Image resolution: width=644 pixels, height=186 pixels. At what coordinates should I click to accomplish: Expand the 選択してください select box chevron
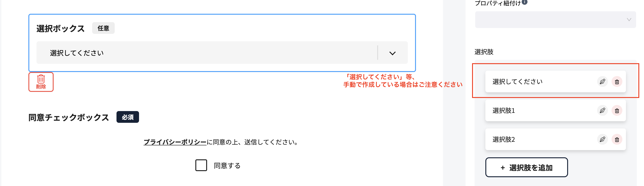[392, 53]
